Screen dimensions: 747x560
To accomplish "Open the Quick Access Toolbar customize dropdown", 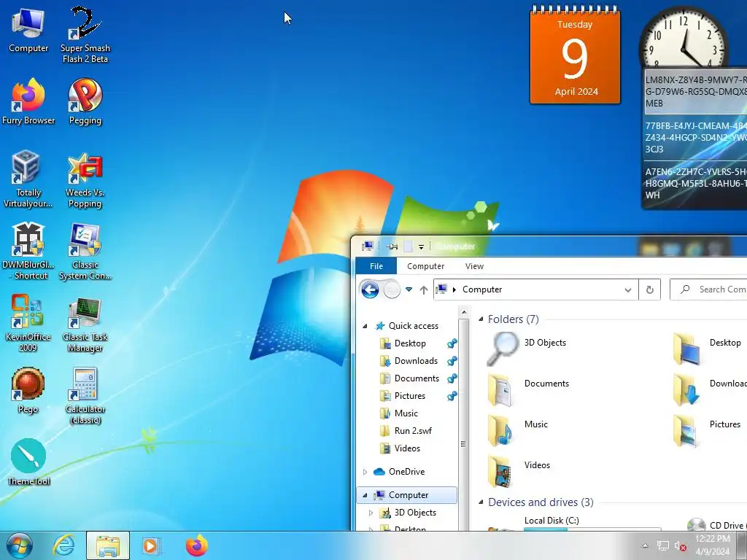I will tap(421, 246).
